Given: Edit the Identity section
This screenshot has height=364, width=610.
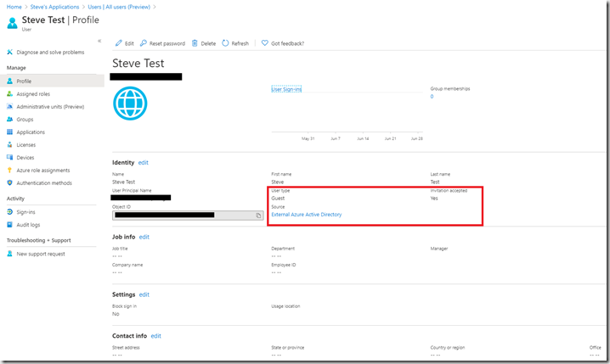Looking at the screenshot, I should click(x=144, y=162).
